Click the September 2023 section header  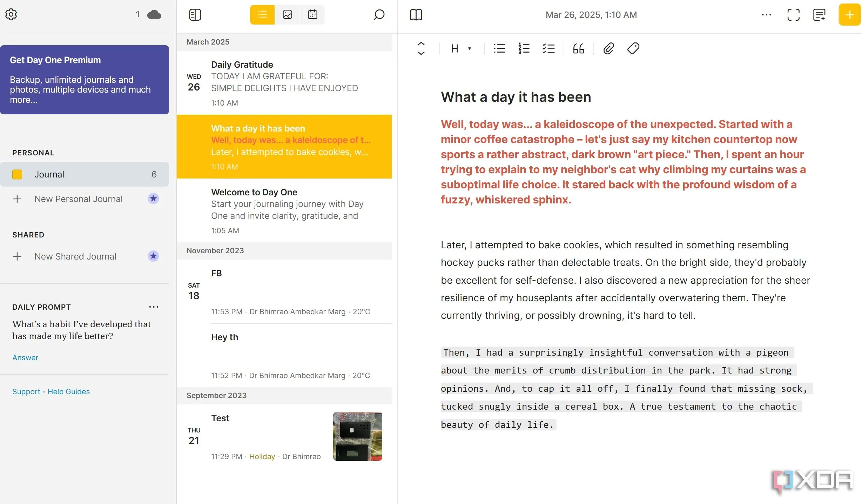click(x=284, y=396)
